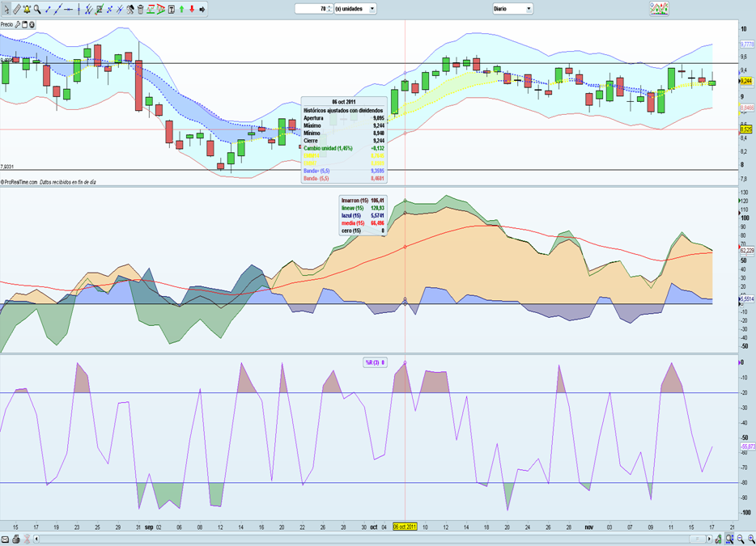Click the %R (3) indicator label
This screenshot has height=546, width=756.
pos(374,362)
